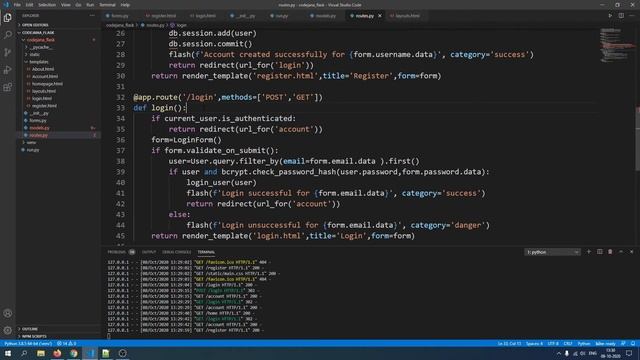Kill terminal with trash icon

tap(610, 252)
